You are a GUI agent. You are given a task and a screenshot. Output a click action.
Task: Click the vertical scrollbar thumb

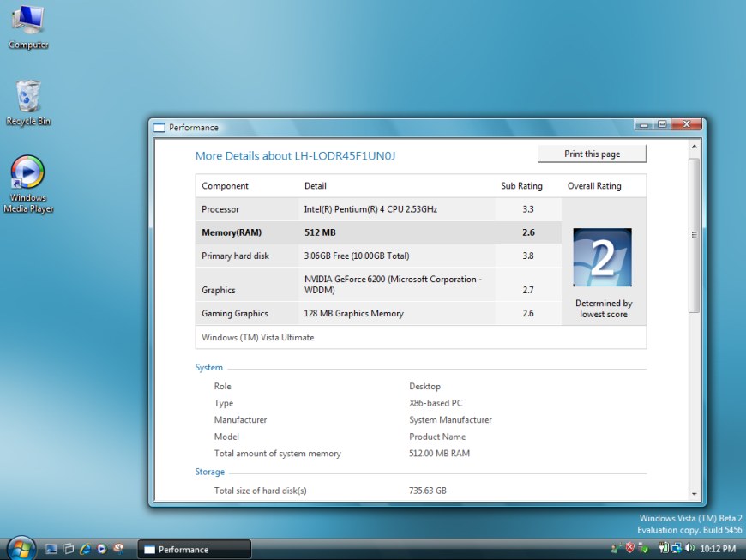[695, 235]
